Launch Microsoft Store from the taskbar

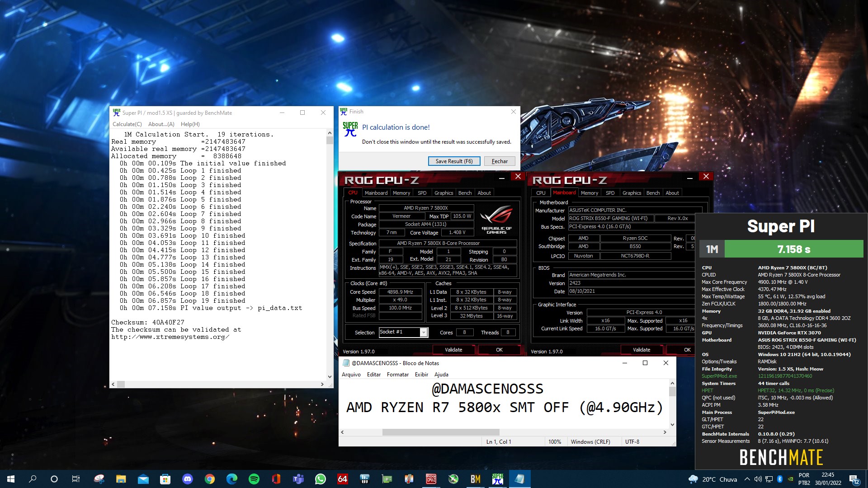coord(165,479)
